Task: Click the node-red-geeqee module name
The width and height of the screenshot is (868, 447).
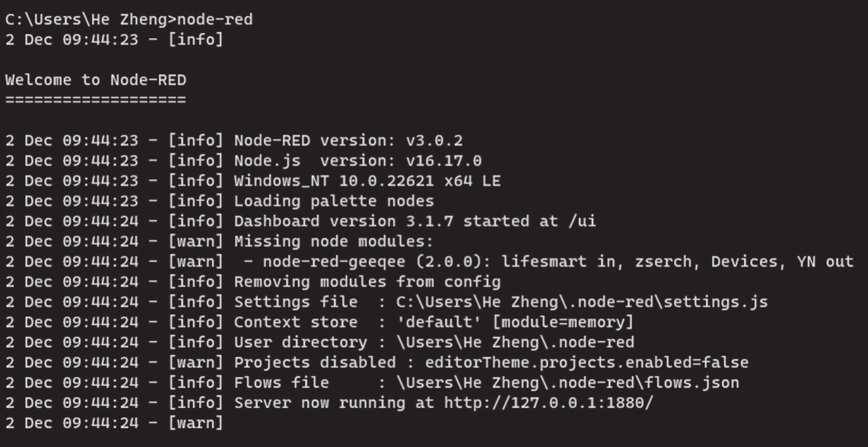Action: pyautogui.click(x=334, y=262)
